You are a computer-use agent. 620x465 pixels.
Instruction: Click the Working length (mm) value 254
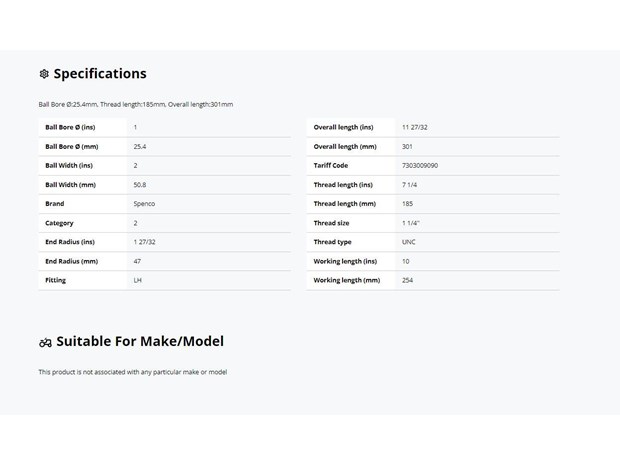pos(407,280)
